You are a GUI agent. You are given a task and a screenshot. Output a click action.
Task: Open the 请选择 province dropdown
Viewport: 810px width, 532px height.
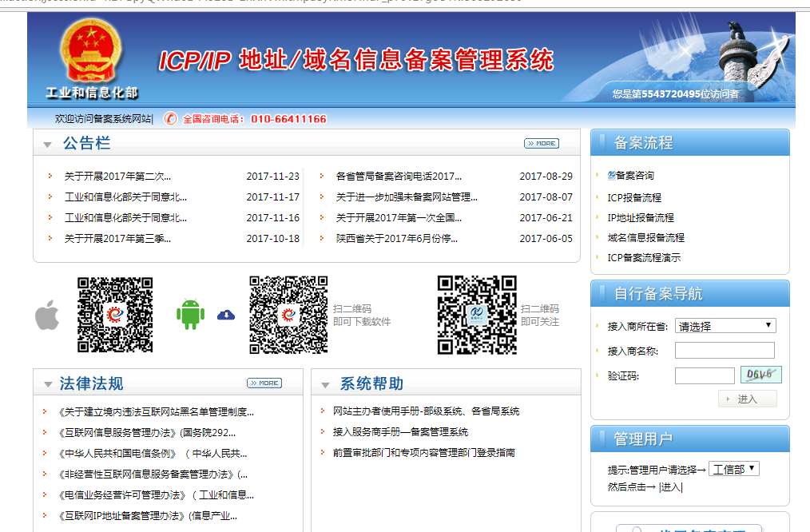click(725, 325)
